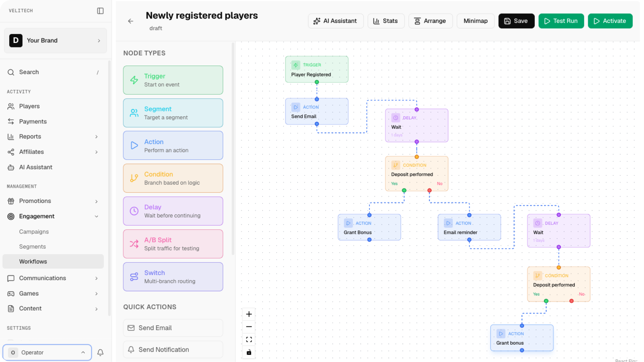Select the Email reminder action node

click(x=469, y=227)
